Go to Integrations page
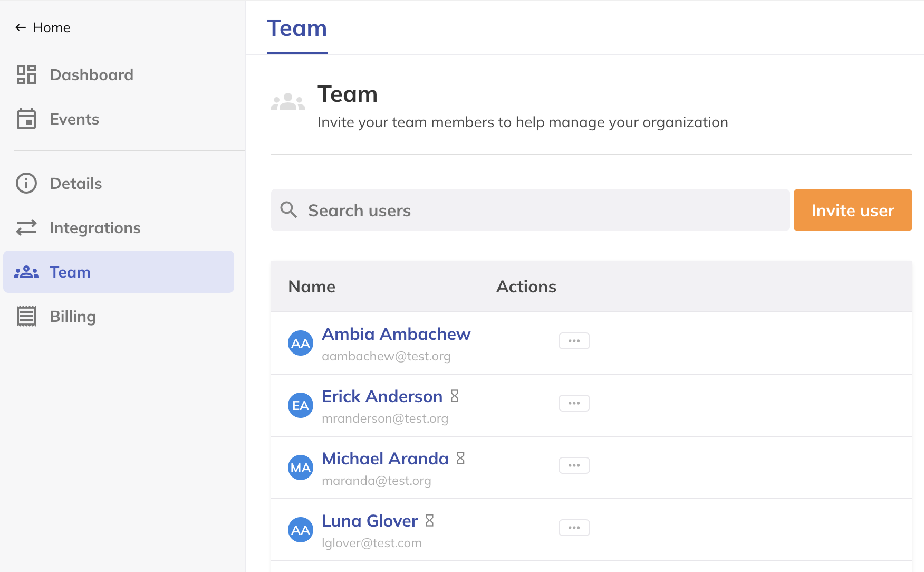Image resolution: width=924 pixels, height=572 pixels. click(x=119, y=227)
